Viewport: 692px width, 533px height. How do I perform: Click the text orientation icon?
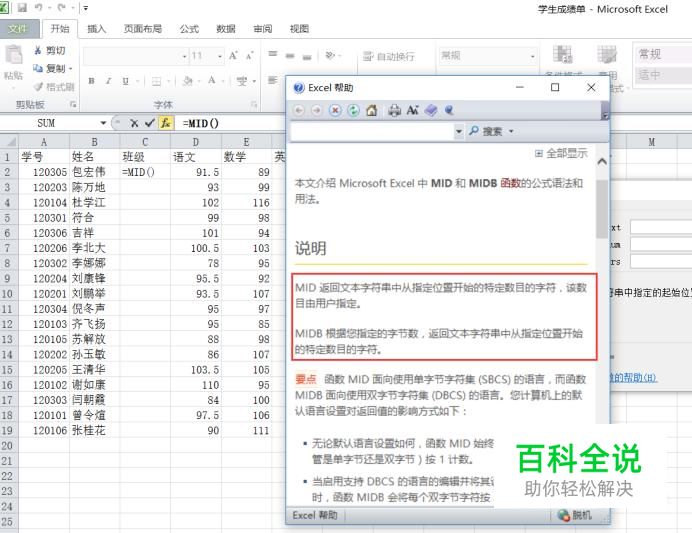tap(330, 55)
